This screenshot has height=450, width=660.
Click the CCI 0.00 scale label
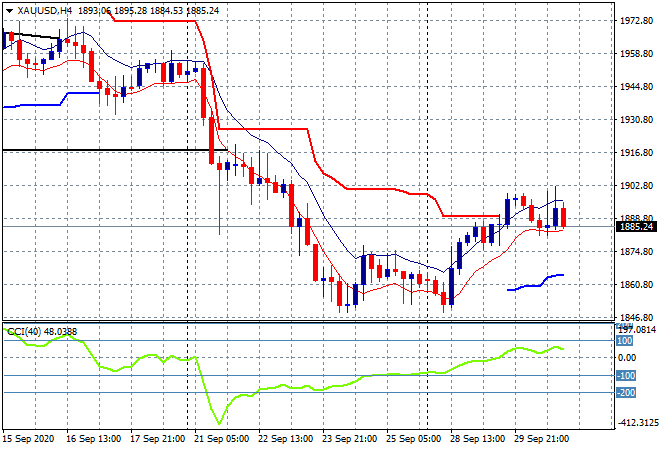tap(627, 358)
